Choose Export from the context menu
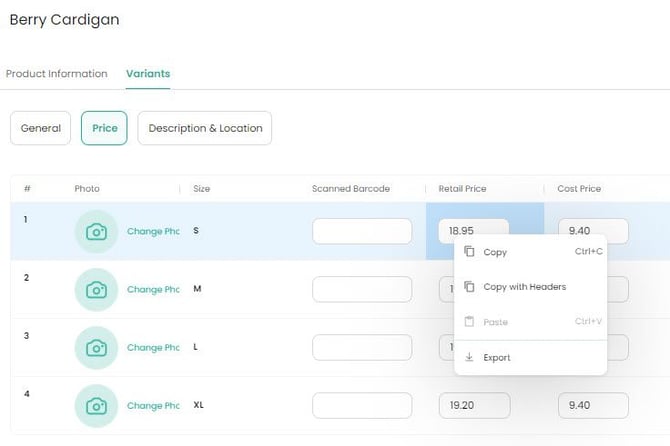 pyautogui.click(x=497, y=358)
